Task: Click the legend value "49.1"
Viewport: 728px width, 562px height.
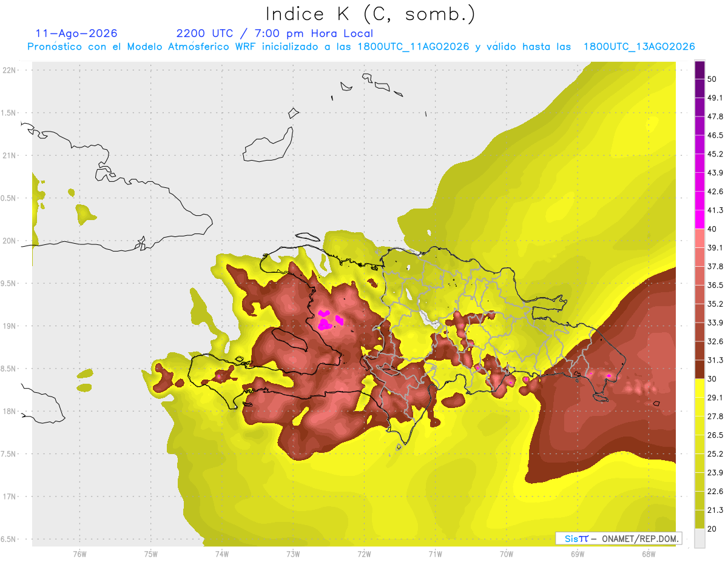Action: tap(715, 98)
